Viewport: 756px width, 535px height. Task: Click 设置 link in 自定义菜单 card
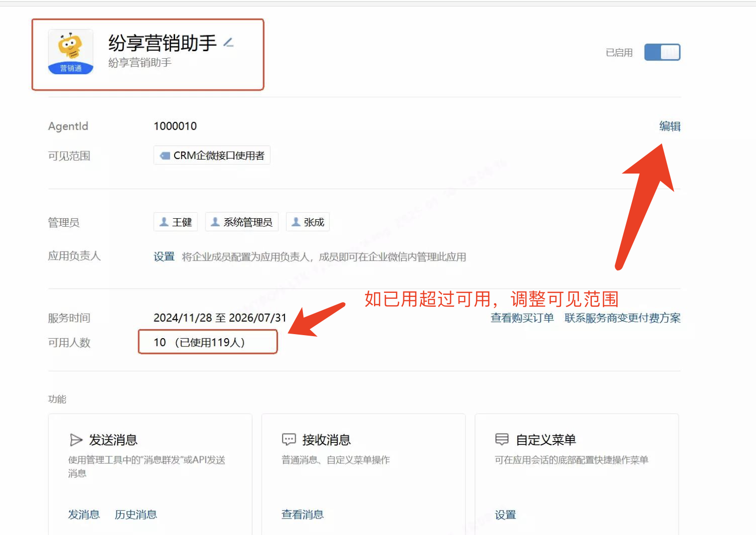[x=505, y=515]
